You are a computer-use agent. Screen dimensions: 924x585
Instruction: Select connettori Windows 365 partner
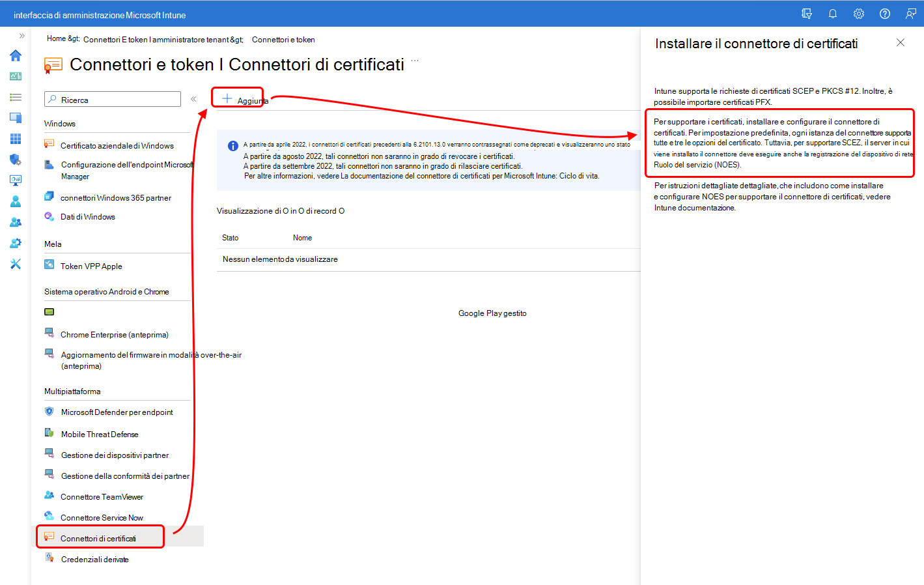tap(117, 197)
